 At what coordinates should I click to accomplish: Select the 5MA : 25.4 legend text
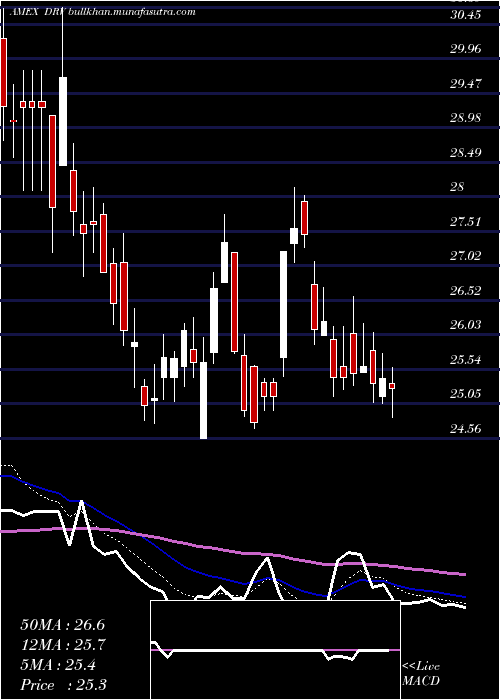click(x=58, y=665)
